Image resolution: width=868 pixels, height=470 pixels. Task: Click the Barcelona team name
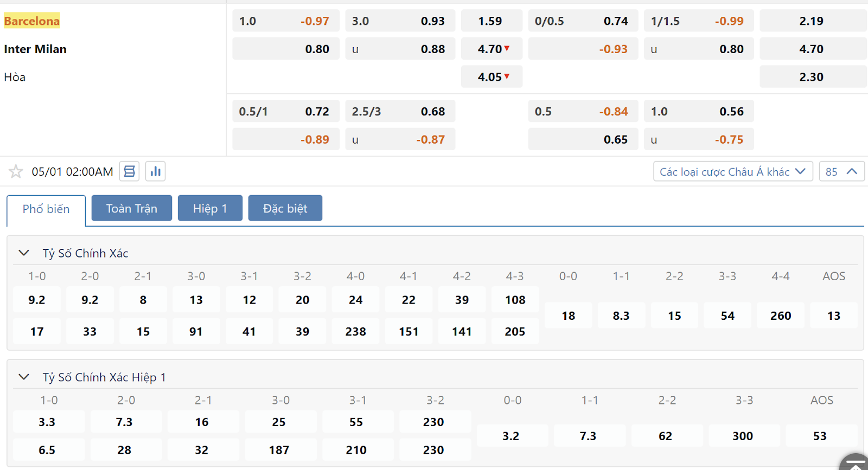[31, 21]
